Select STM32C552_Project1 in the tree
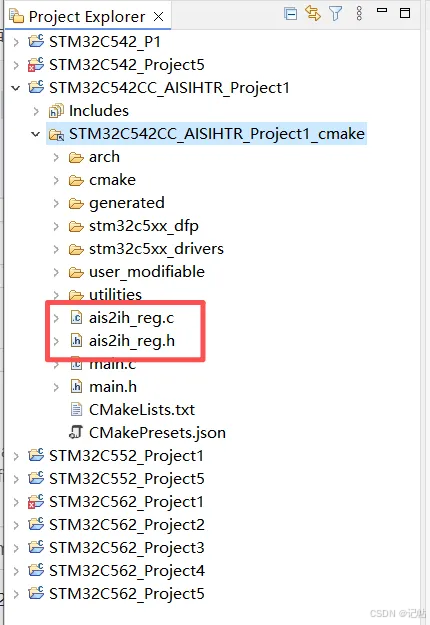The width and height of the screenshot is (430, 625). 126,456
